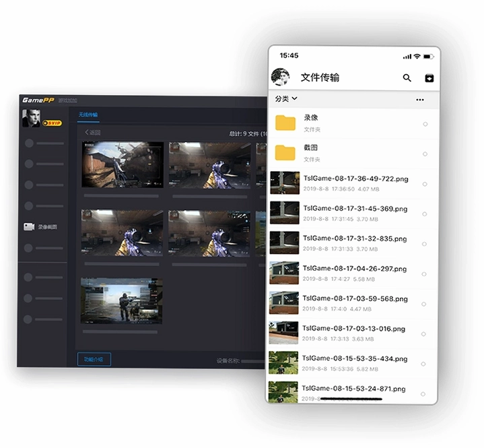
Task: Select radio for TslGame-08-17-04-26-297.png
Action: point(424,274)
